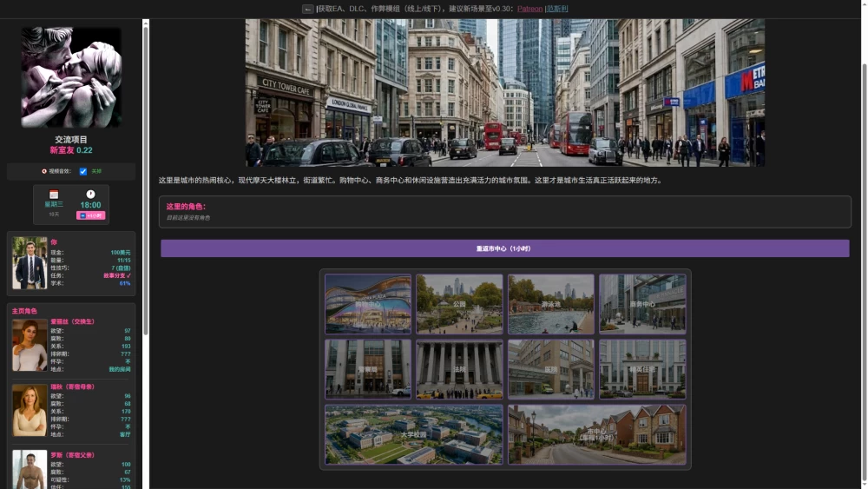
Task: Go to the 游泳池 swimming pool tile
Action: coord(551,304)
